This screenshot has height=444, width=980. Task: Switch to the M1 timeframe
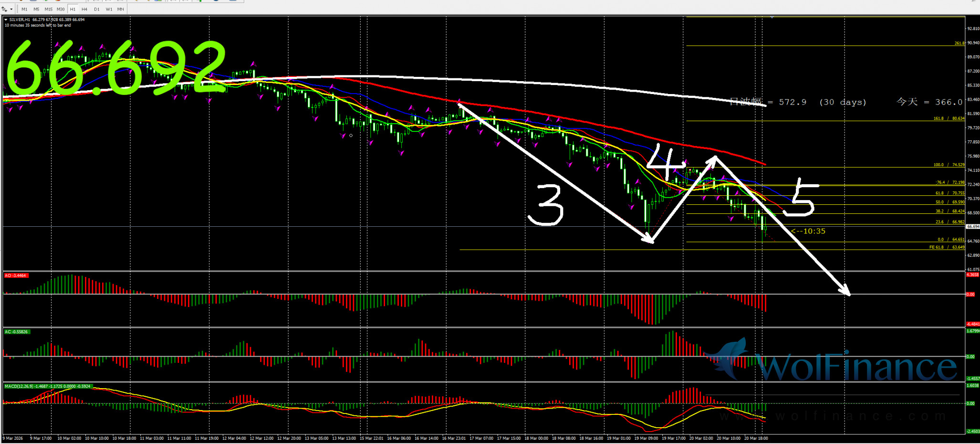click(24, 9)
